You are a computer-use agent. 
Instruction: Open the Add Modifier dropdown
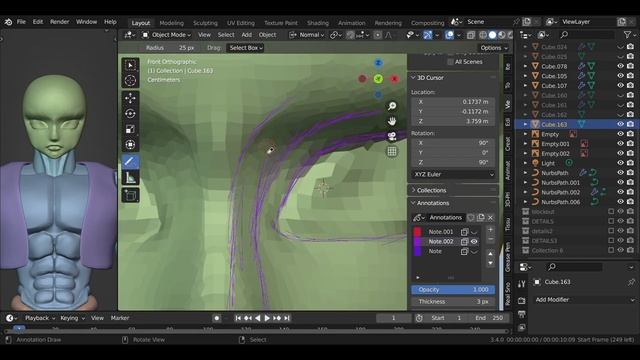[x=585, y=300]
